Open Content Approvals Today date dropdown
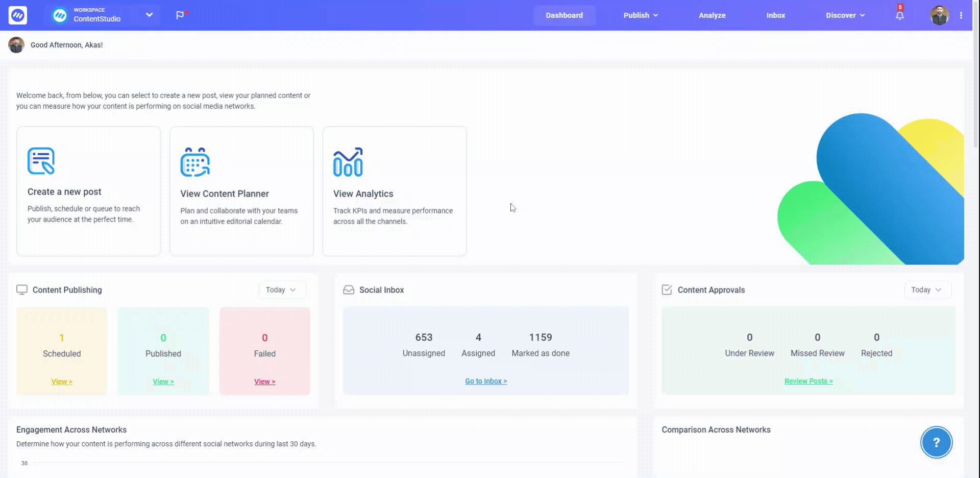Screen dimensions: 980x478 coord(927,290)
